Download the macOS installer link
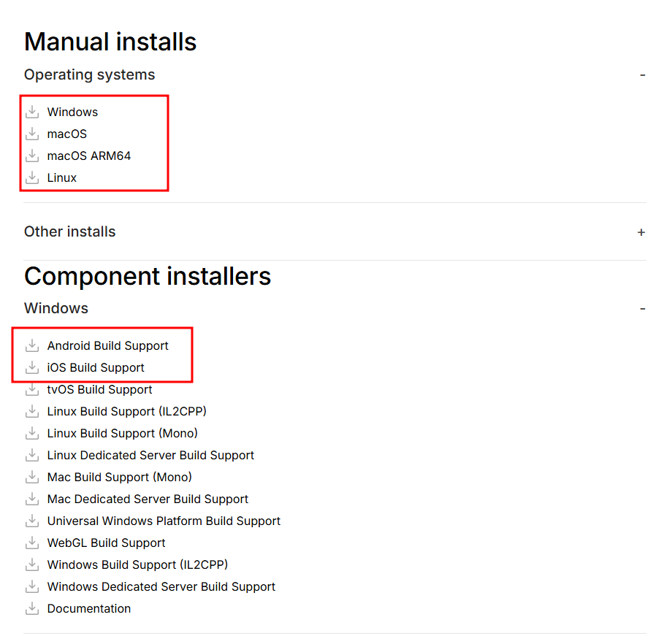Viewport: 672px width, 636px height. (x=67, y=134)
